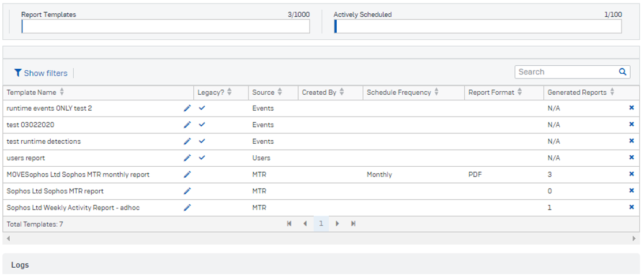Click the Report Templates usage bar
This screenshot has width=644, height=277.
point(165,27)
